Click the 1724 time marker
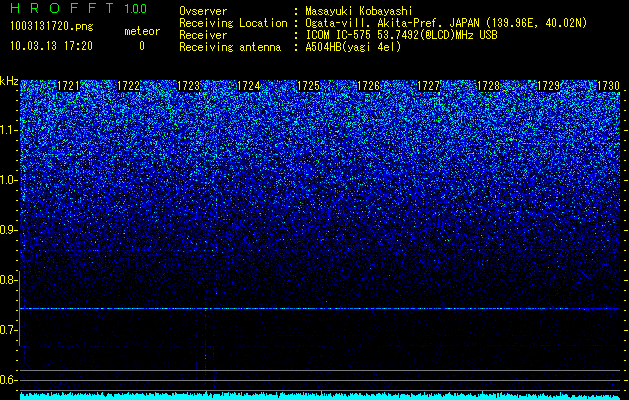This screenshot has height=400, width=629. [x=248, y=86]
